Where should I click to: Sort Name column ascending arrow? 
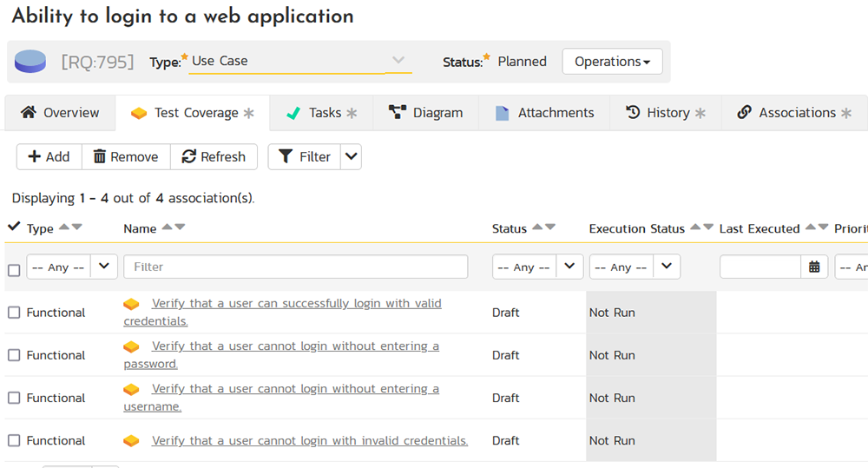click(x=167, y=227)
